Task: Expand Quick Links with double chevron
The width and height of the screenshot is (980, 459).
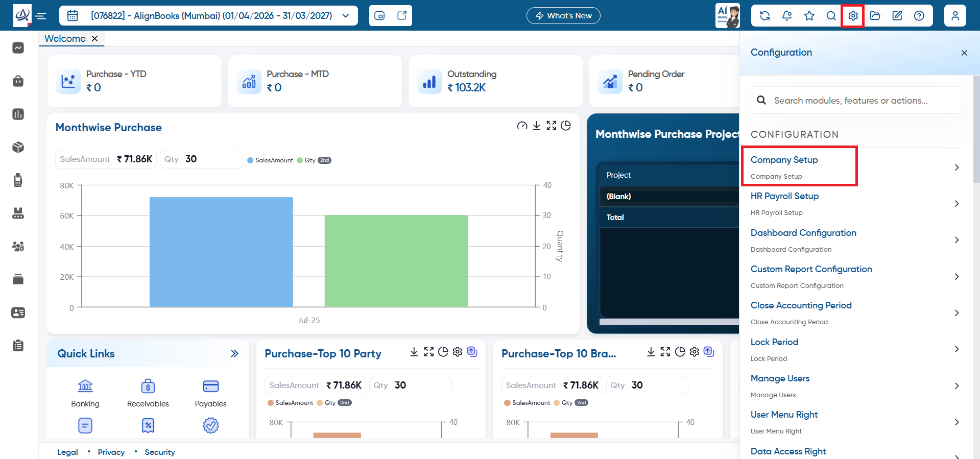Action: (234, 353)
